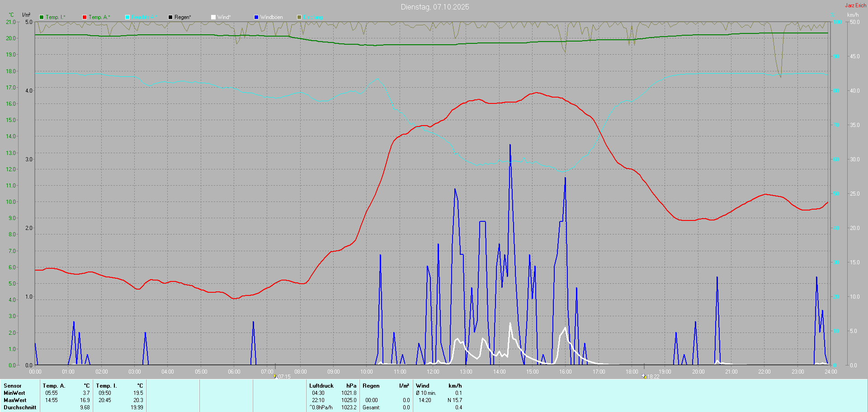Image resolution: width=868 pixels, height=412 pixels.
Task: Click the sunrise marker icon at 07:15
Action: click(274, 376)
